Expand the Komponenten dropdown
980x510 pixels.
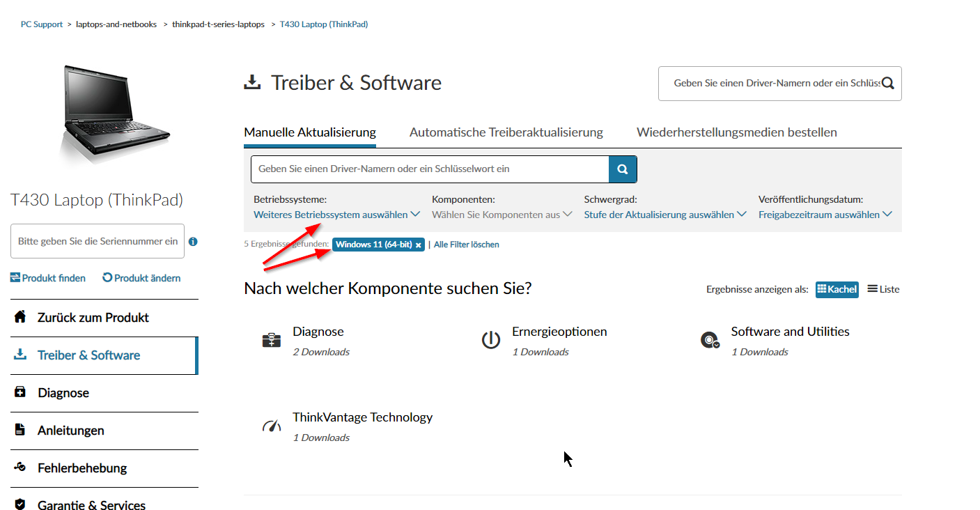point(501,215)
